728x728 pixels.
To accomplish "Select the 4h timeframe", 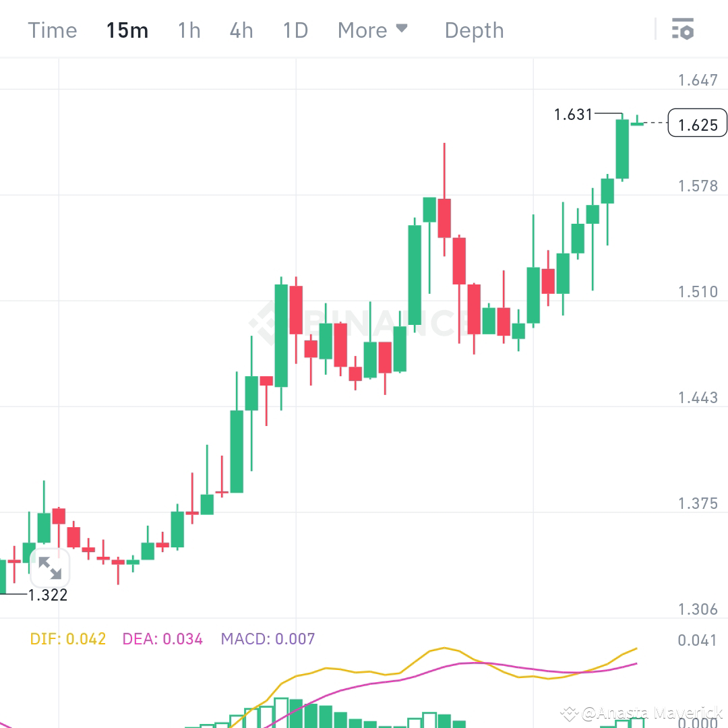I will coord(241,30).
